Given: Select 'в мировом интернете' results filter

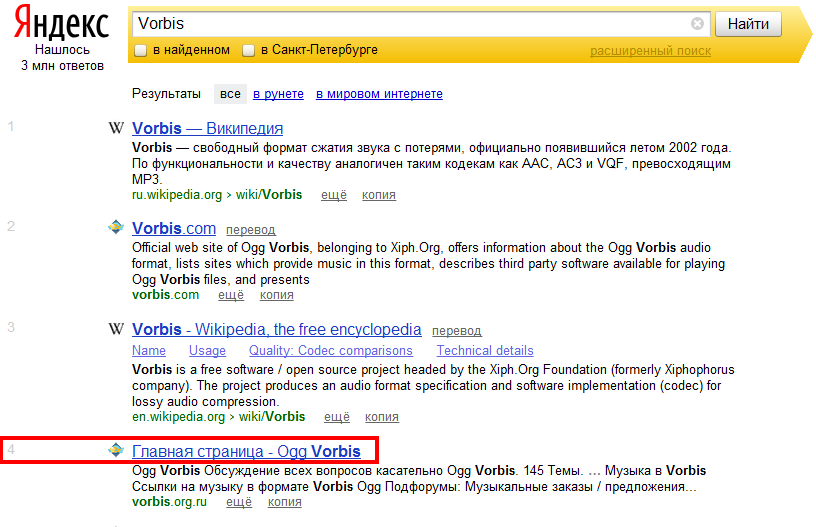Looking at the screenshot, I should point(379,94).
